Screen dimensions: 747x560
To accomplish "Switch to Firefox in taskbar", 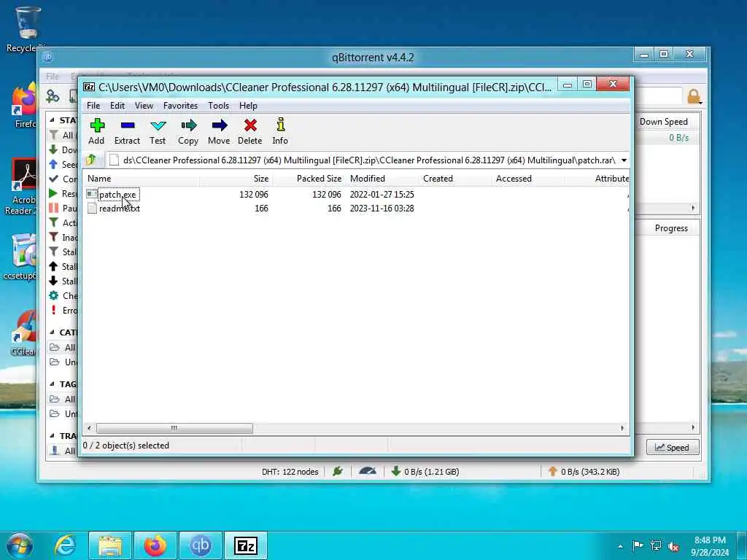I will click(155, 545).
